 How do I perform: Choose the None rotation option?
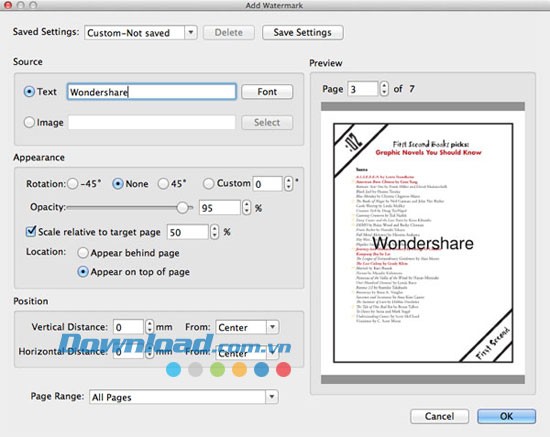[x=118, y=184]
